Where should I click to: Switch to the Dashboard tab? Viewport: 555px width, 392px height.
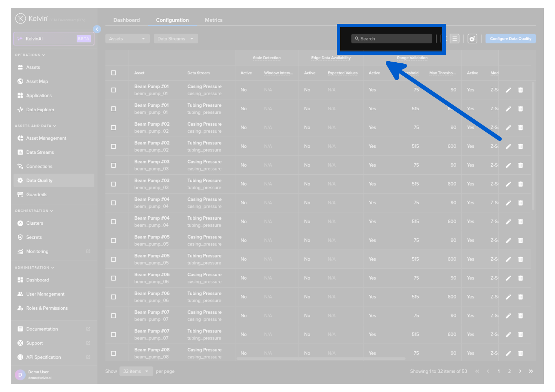click(x=126, y=20)
